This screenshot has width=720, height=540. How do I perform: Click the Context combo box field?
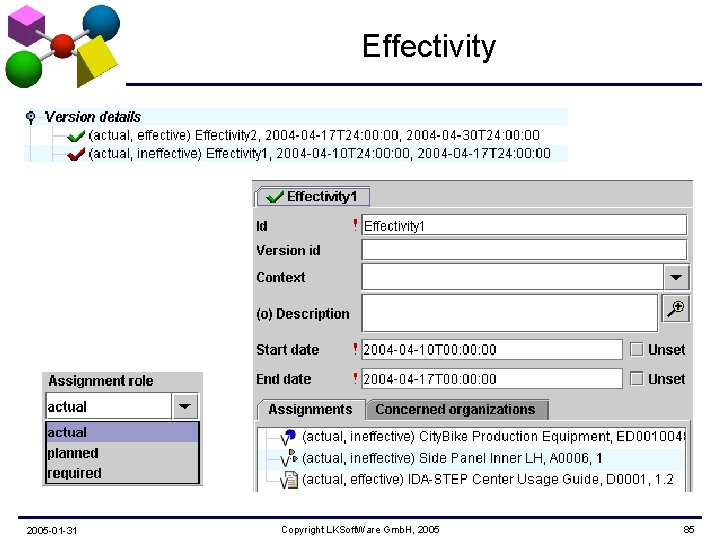point(512,277)
